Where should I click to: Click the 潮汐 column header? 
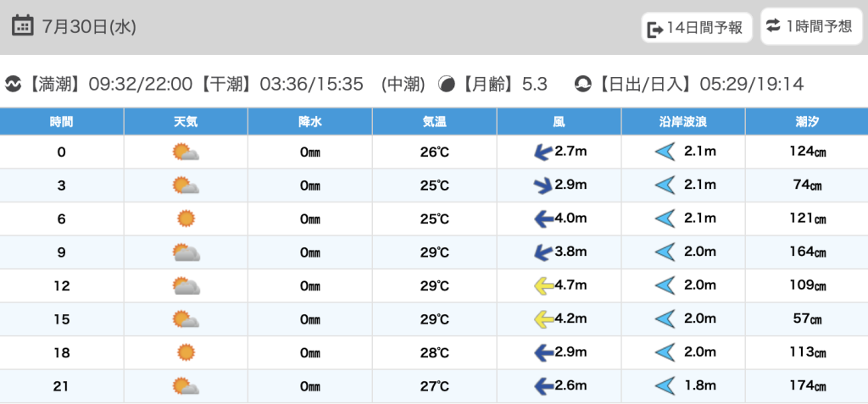[x=806, y=122]
